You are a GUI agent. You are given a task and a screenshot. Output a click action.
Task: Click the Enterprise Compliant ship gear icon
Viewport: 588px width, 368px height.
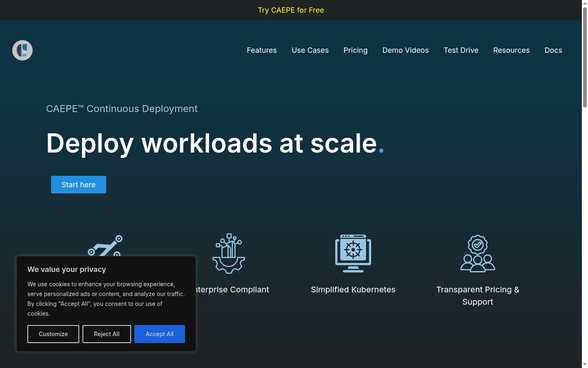coord(229,253)
